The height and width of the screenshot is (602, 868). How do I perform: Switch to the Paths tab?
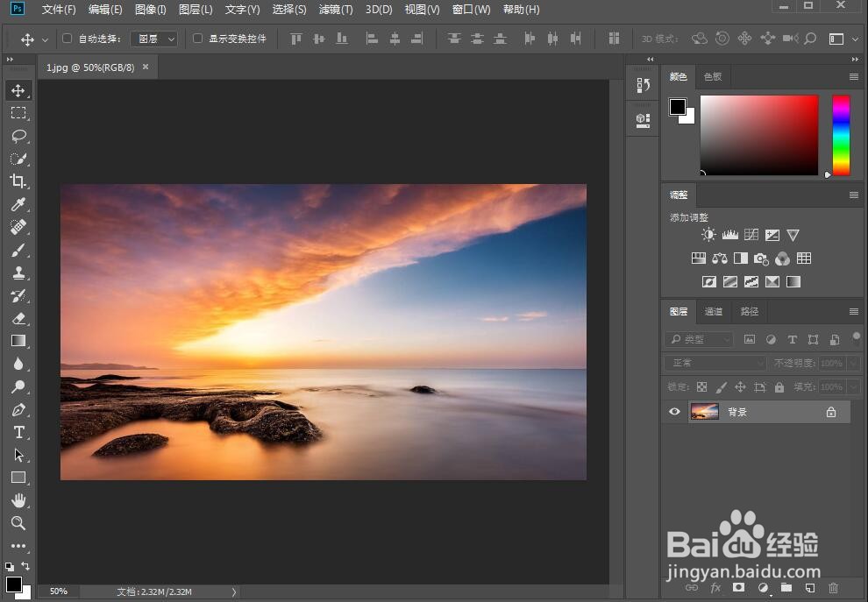[749, 311]
